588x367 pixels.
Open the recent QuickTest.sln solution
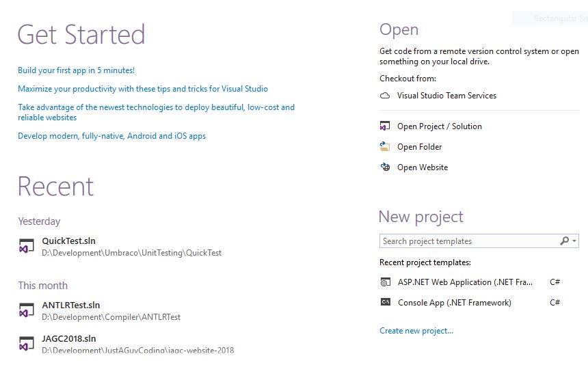point(68,241)
